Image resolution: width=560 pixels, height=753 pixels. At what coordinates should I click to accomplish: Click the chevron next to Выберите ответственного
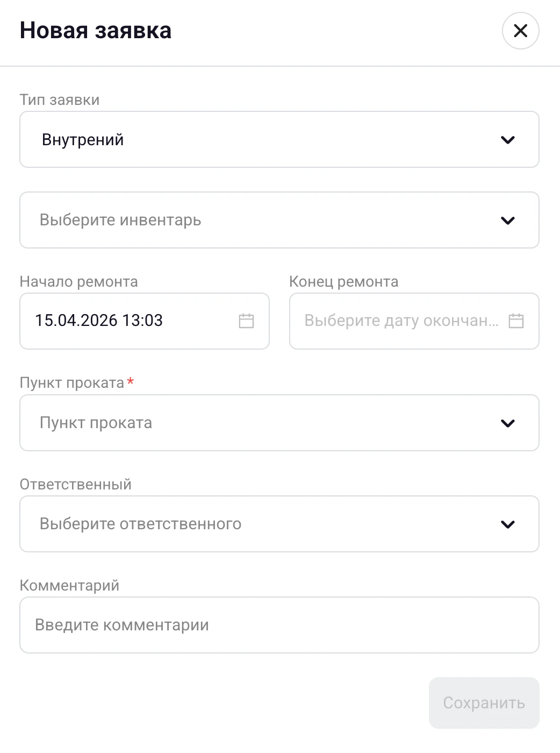[x=507, y=524]
